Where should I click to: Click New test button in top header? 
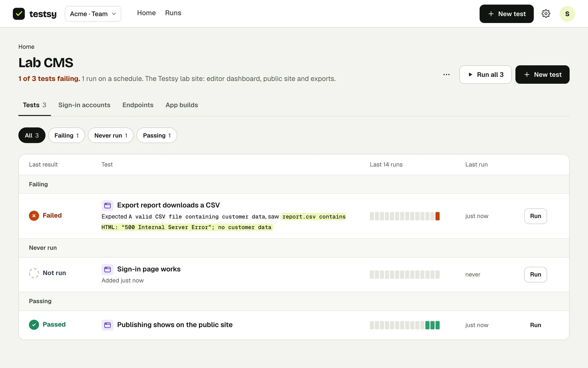point(507,14)
